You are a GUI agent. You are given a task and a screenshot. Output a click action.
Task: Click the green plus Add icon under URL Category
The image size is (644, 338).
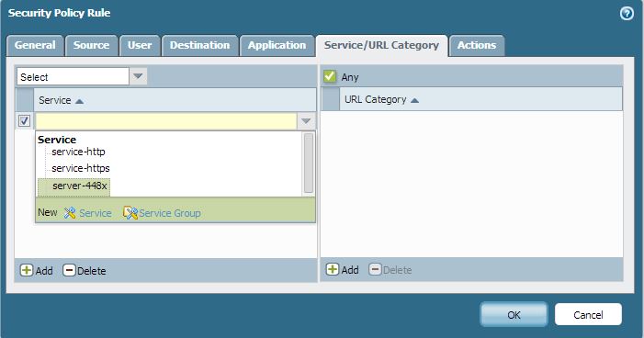pos(333,269)
